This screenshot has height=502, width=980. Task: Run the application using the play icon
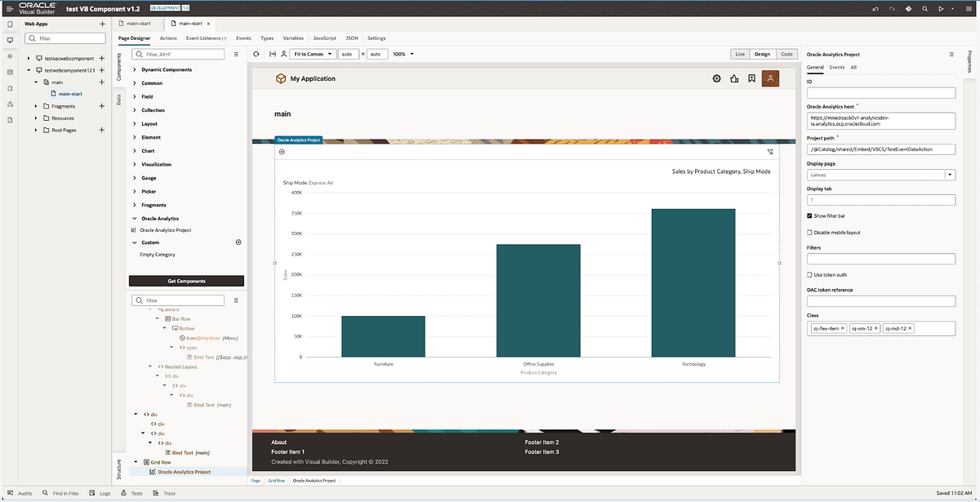tap(941, 8)
